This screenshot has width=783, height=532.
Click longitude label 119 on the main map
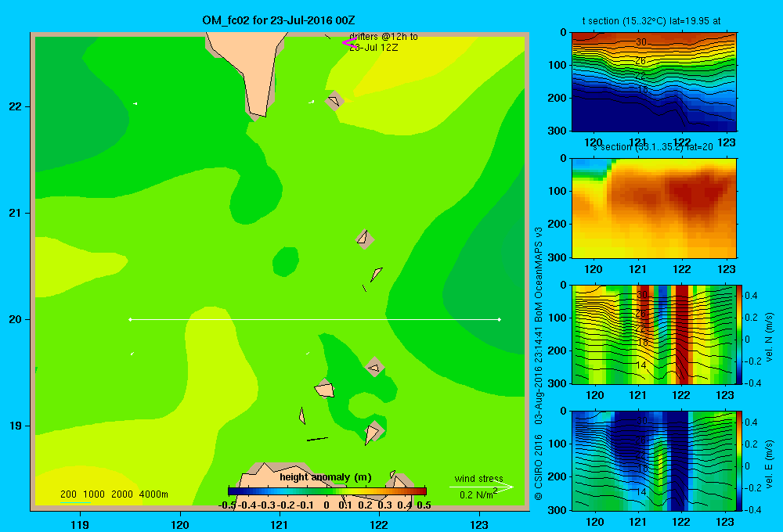80,524
